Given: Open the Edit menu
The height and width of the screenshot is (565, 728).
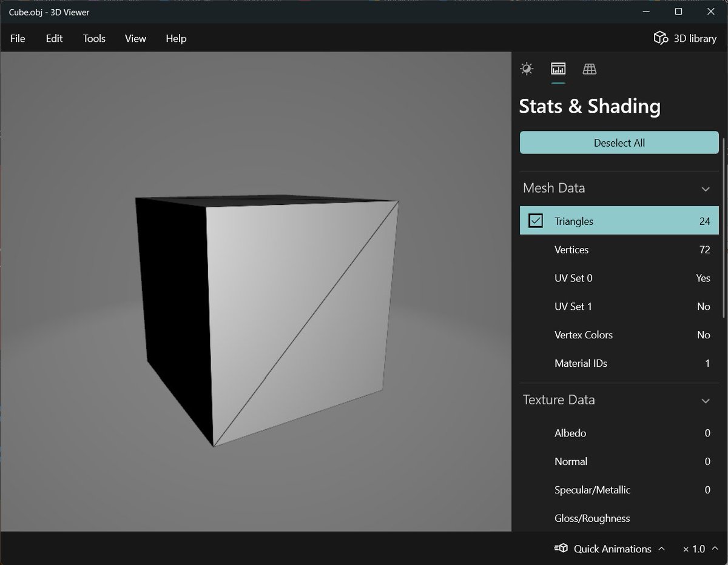Looking at the screenshot, I should click(54, 38).
